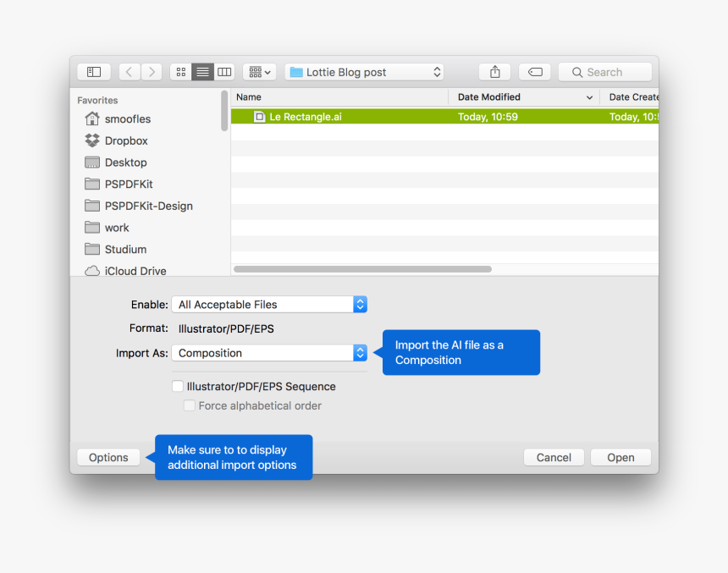Screen dimensions: 728x573
Task: Click the Today, 10:59 modified date cell
Action: [488, 117]
